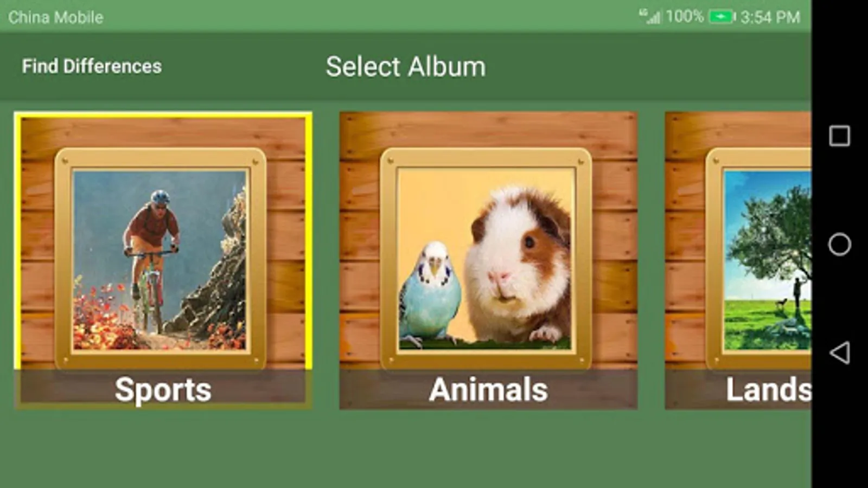Viewport: 868px width, 488px height.
Task: Open the Animals album
Action: (488, 260)
